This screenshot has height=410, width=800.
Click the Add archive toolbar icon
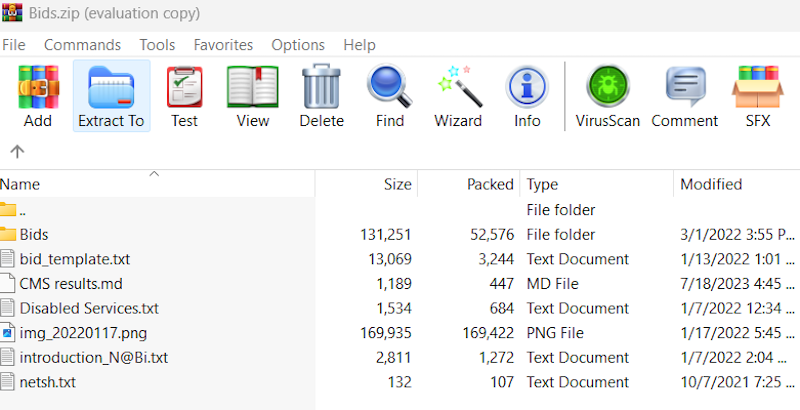(x=38, y=87)
